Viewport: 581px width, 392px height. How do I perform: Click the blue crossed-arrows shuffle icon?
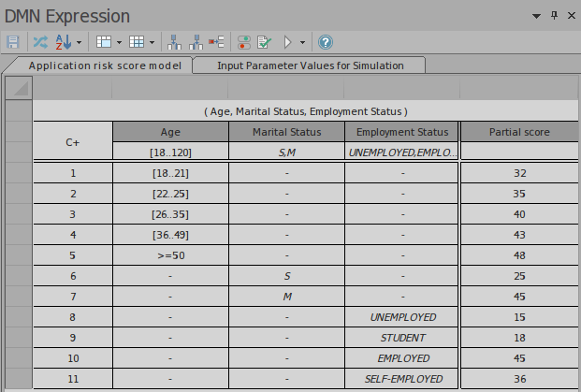[x=40, y=42]
